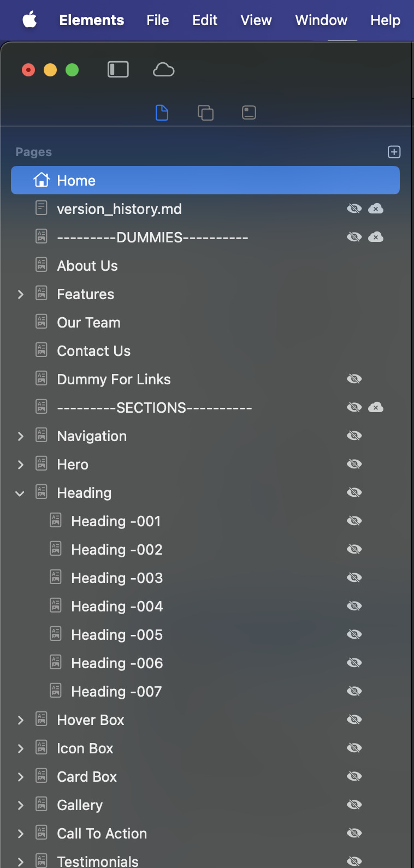Expand the Hover Box group

tap(20, 720)
